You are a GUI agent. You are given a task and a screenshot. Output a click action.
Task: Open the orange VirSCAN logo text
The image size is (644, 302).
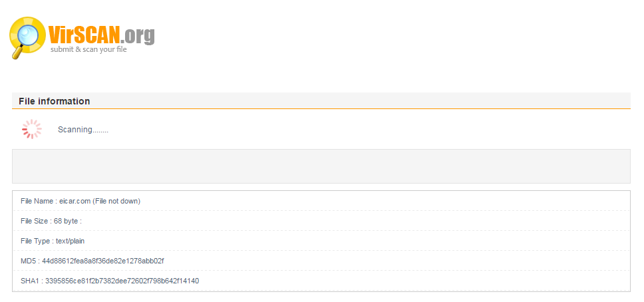84,35
